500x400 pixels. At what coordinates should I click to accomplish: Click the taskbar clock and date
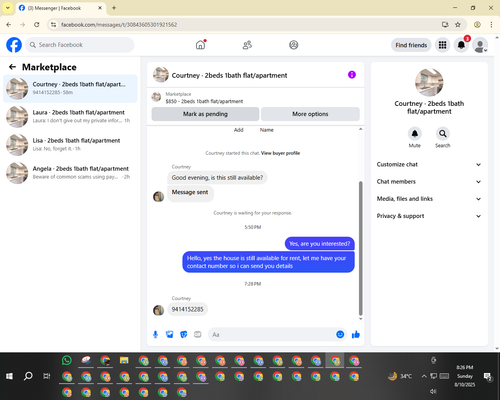point(465,376)
